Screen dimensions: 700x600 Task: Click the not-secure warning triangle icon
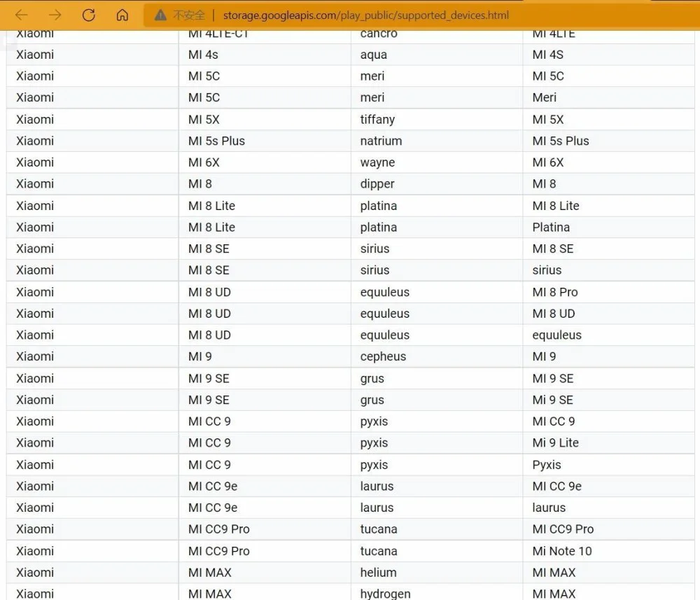point(160,15)
